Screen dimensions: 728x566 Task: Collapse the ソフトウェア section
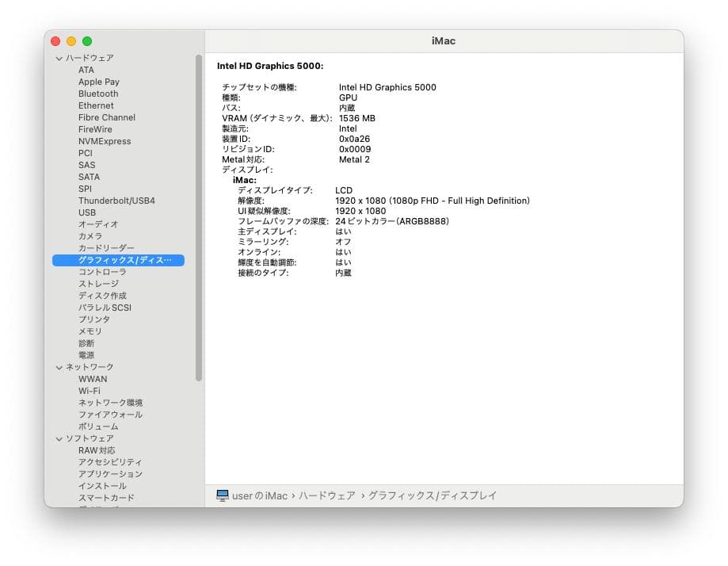[x=59, y=438]
